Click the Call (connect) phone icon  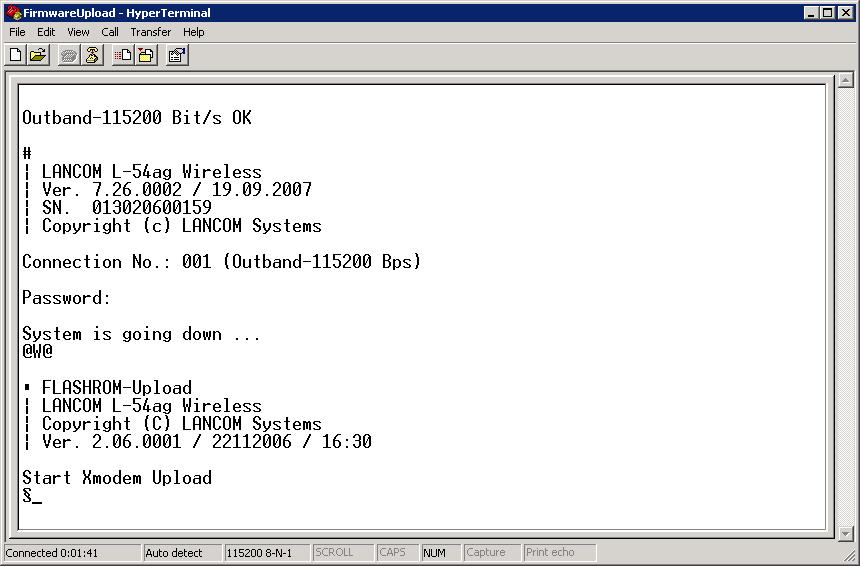69,56
